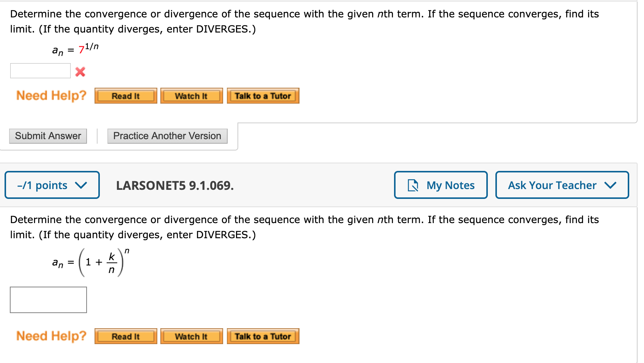Click Talk to a Tutor under first question
Screen dimensions: 644x363
(x=263, y=96)
